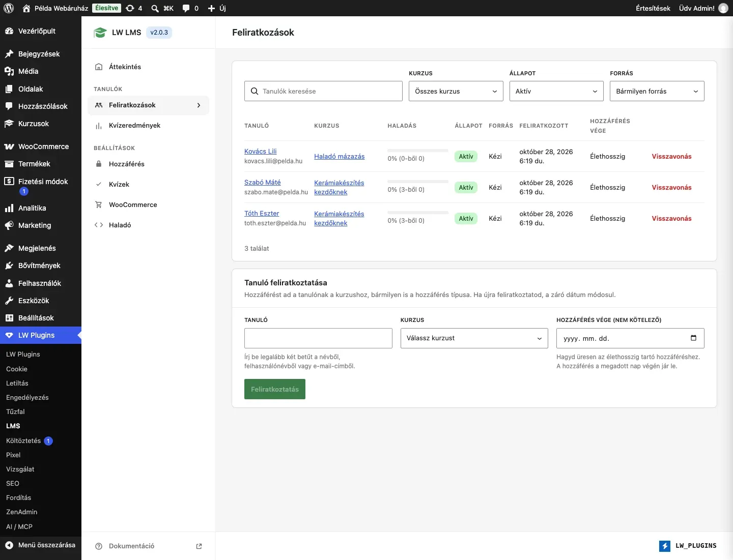Open the Új new content menu
The width and height of the screenshot is (733, 560).
click(217, 8)
